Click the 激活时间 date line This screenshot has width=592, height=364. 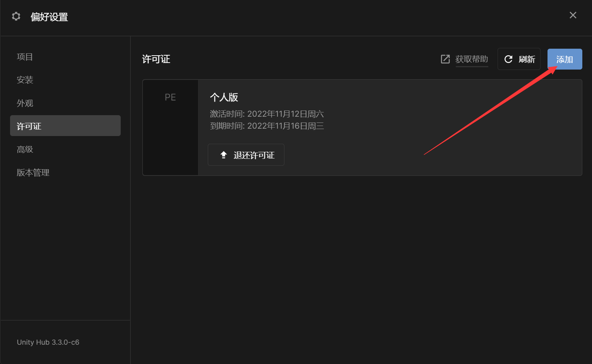point(267,114)
